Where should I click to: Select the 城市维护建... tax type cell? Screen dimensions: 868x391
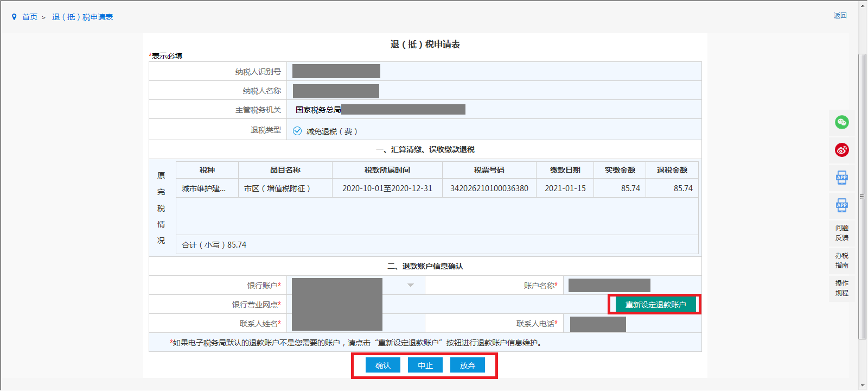point(207,188)
